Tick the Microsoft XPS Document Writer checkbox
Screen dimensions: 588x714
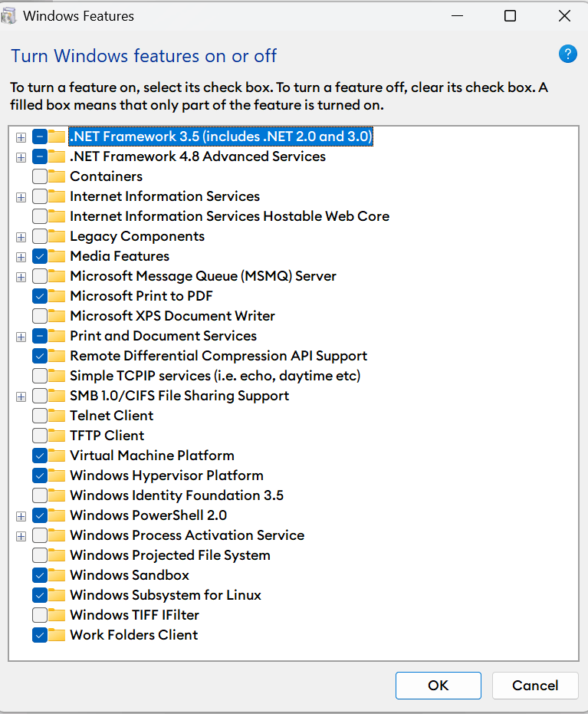40,316
